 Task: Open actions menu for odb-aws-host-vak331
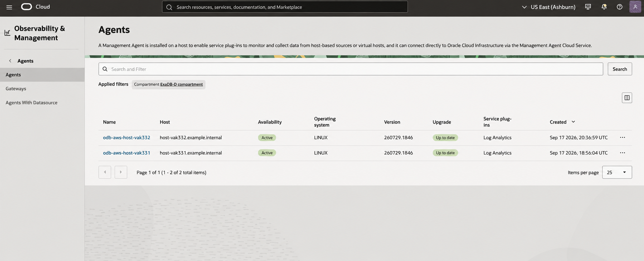point(622,153)
